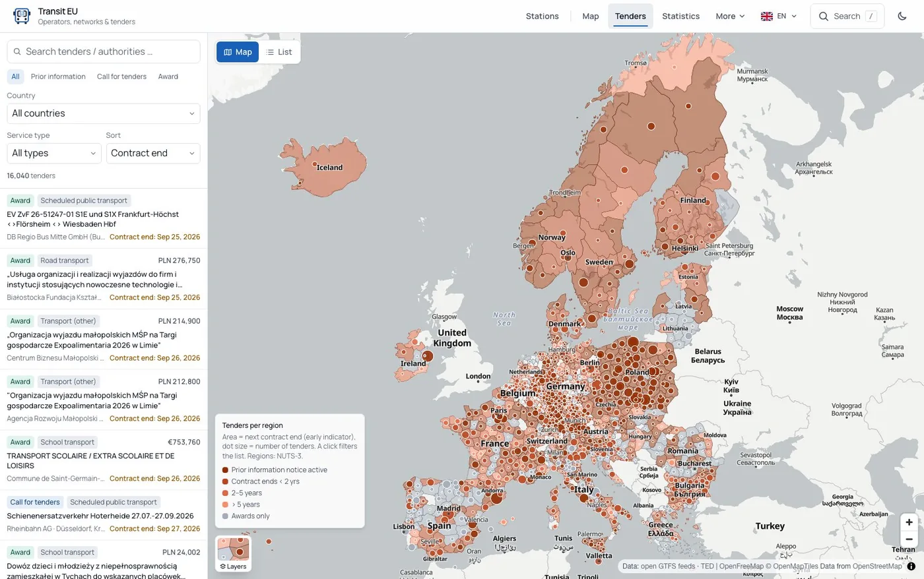
Task: Zoom out the map with the minus button
Action: coord(909,539)
